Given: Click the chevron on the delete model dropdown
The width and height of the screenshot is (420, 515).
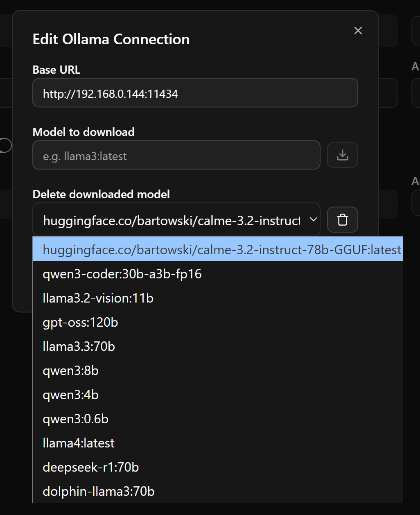Looking at the screenshot, I should click(x=313, y=220).
